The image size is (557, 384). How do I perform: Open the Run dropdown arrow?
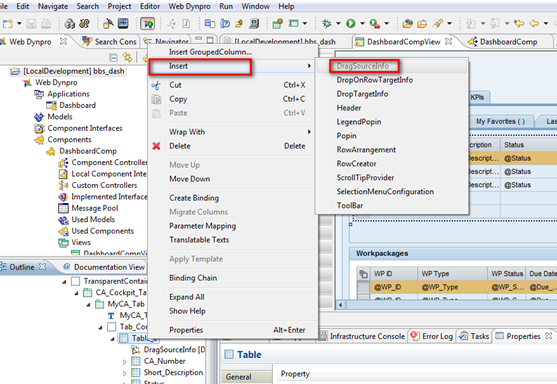point(362,24)
